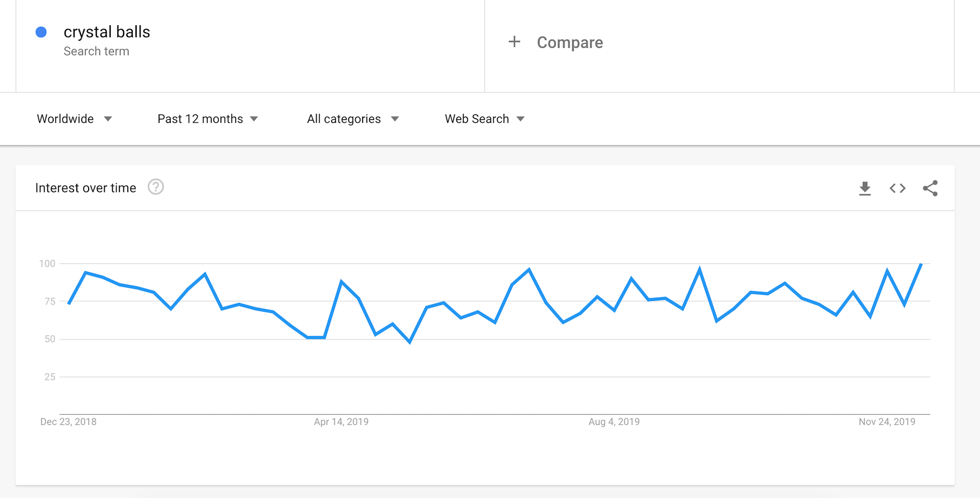
Task: Download the interest over time data
Action: pyautogui.click(x=864, y=189)
